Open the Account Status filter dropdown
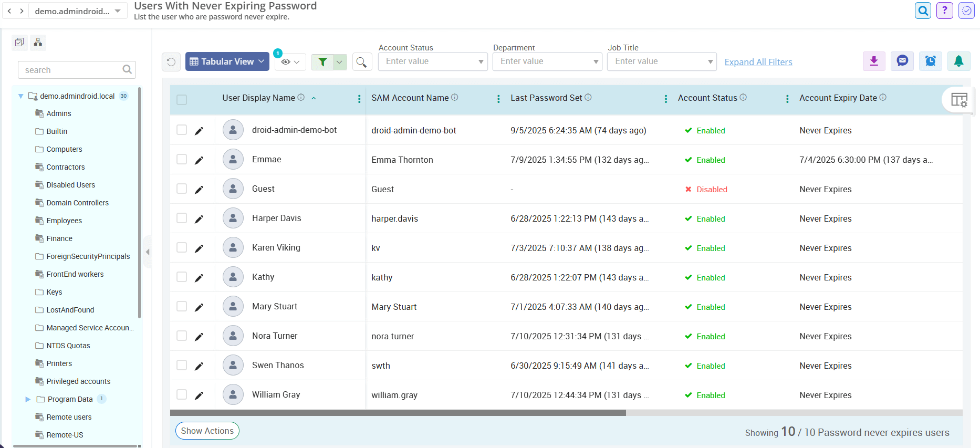This screenshot has width=980, height=448. click(433, 61)
